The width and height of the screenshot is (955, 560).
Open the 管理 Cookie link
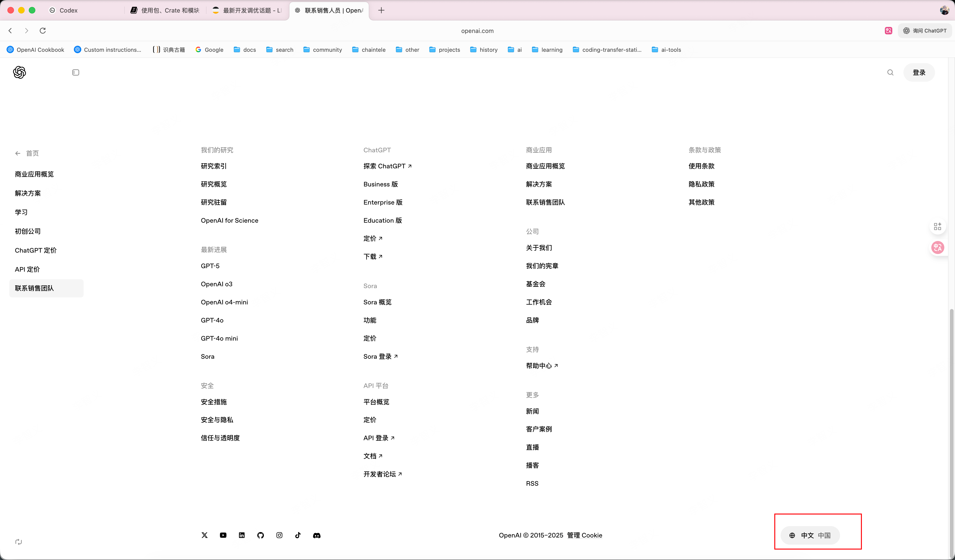[x=584, y=535]
